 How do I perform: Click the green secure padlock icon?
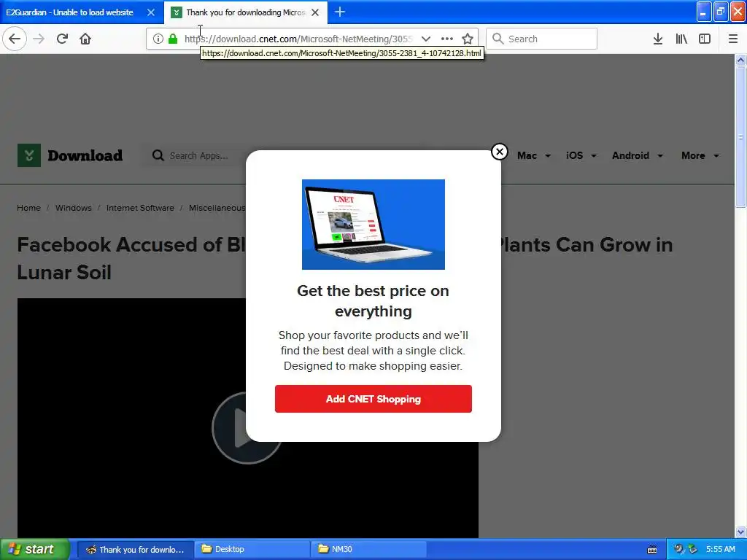pyautogui.click(x=173, y=39)
